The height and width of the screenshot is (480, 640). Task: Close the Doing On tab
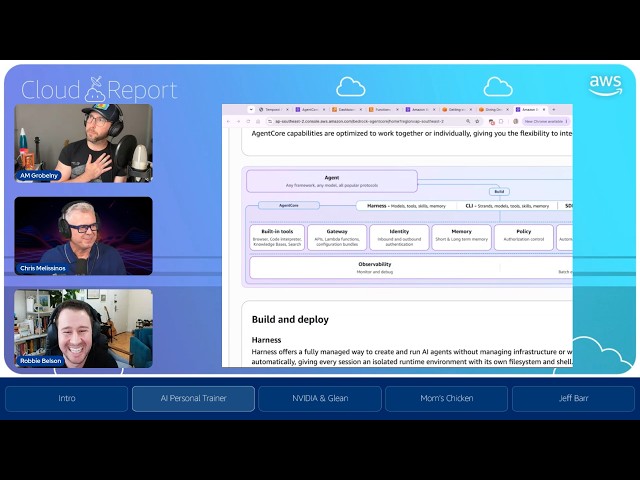click(507, 109)
